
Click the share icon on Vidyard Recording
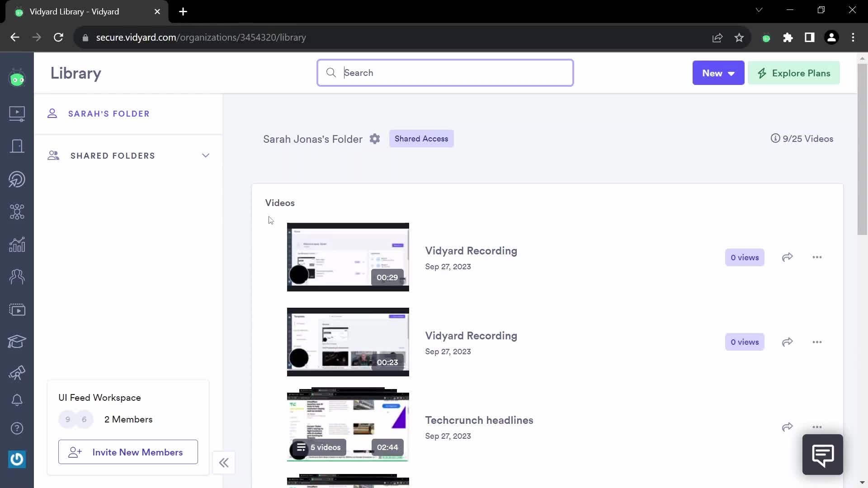point(788,258)
